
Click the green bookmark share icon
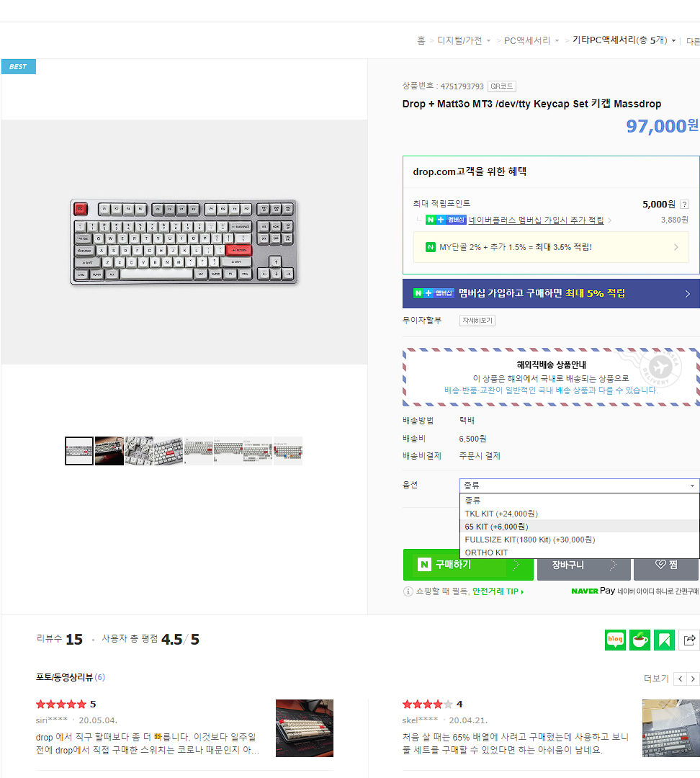tap(664, 640)
